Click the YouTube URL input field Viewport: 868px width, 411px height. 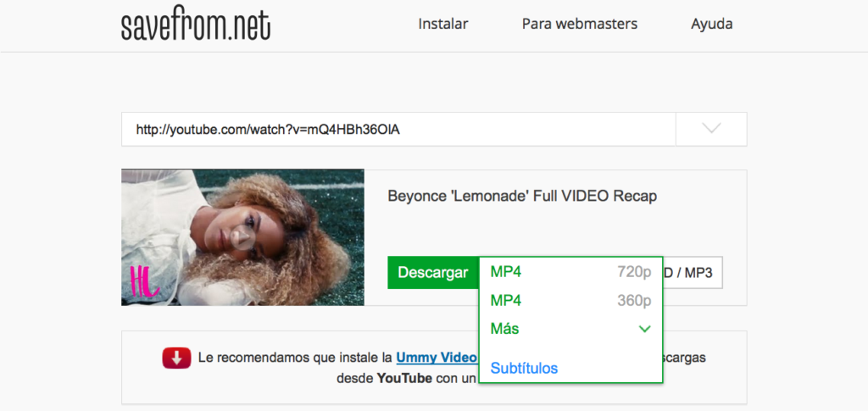pos(398,130)
